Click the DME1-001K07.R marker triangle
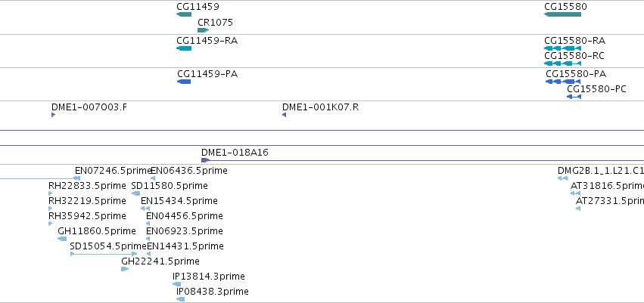 tap(285, 115)
